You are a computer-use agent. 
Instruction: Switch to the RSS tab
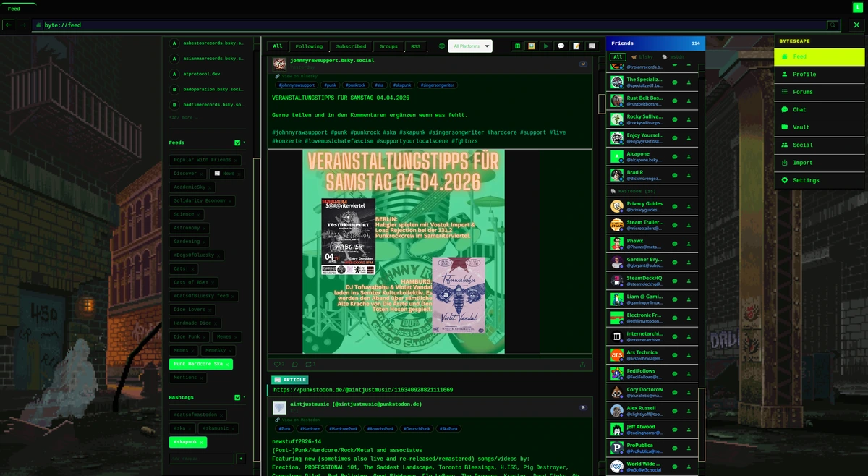click(x=415, y=46)
